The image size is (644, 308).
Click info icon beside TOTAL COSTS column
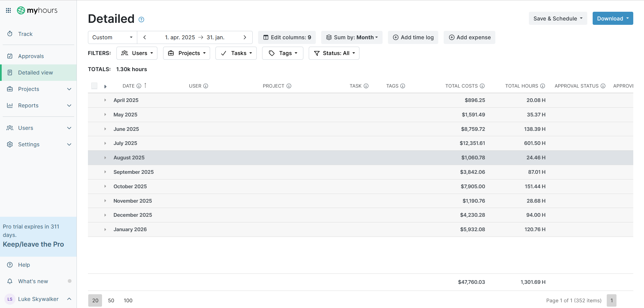click(482, 86)
